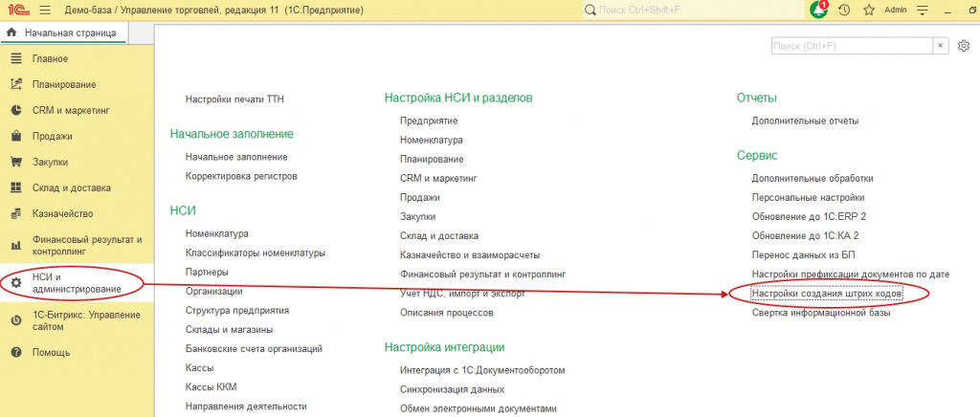Click the Финансовый результат chart icon
The width and height of the screenshot is (980, 417).
[x=17, y=246]
